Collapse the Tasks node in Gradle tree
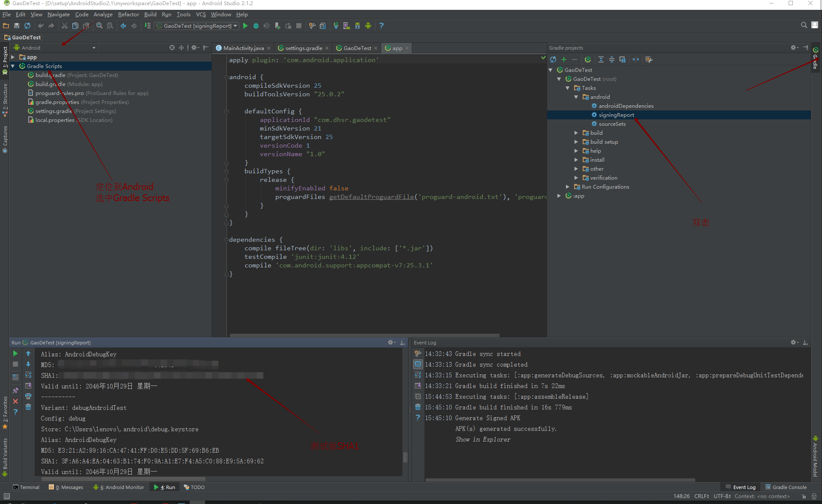The image size is (822, 504). click(x=568, y=88)
